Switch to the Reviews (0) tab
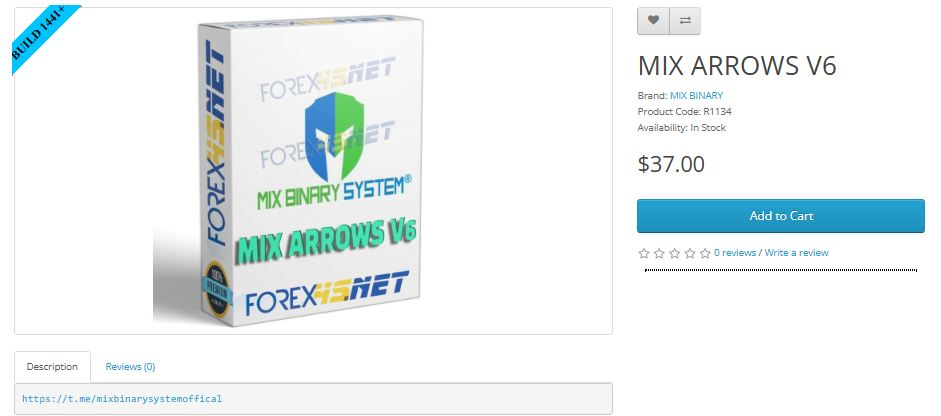The image size is (941, 416). (x=130, y=367)
